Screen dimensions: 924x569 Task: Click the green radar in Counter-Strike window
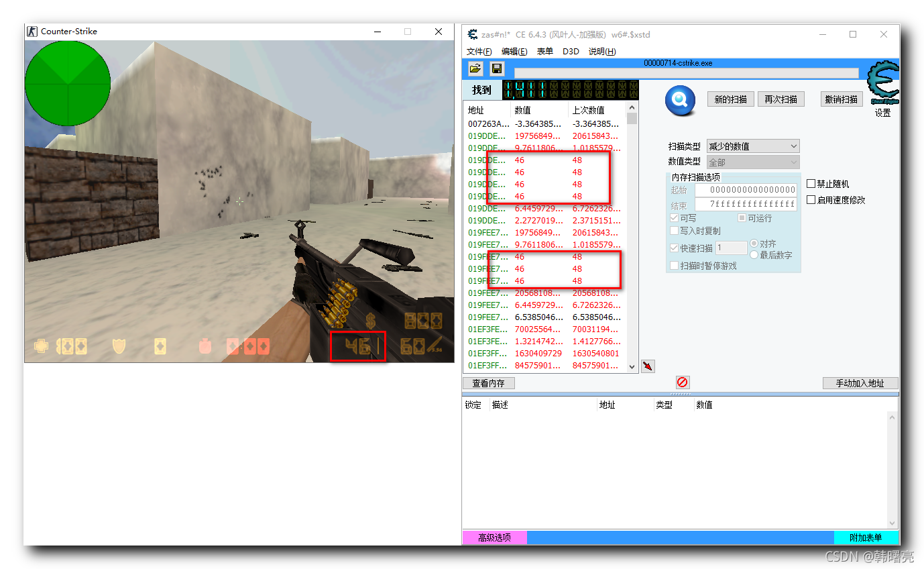click(x=68, y=83)
